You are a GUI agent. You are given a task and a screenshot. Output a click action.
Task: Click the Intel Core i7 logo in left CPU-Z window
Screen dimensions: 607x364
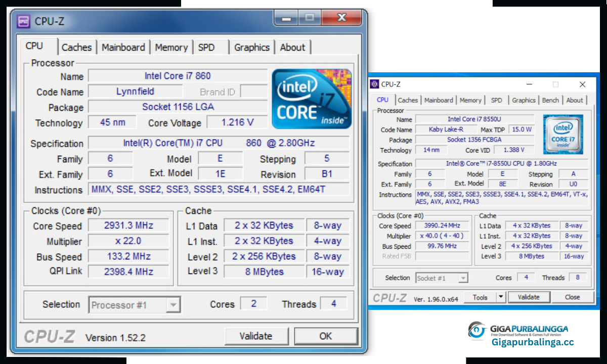pos(311,99)
